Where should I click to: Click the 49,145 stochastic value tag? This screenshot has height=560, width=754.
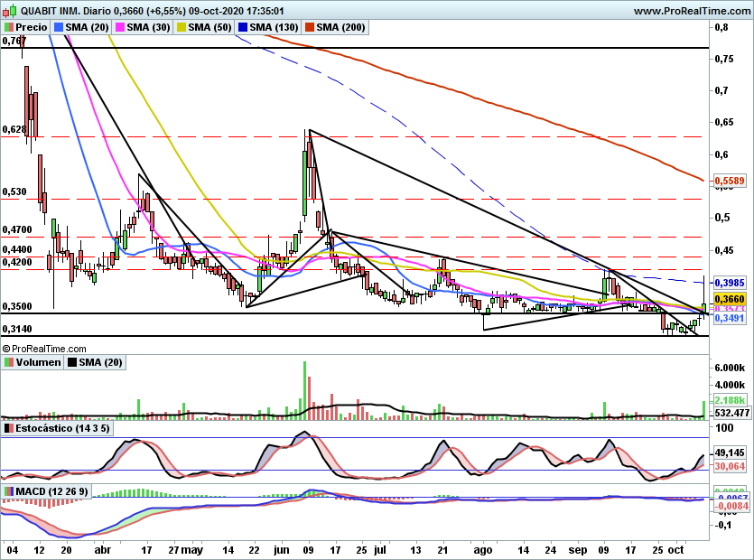[x=730, y=453]
